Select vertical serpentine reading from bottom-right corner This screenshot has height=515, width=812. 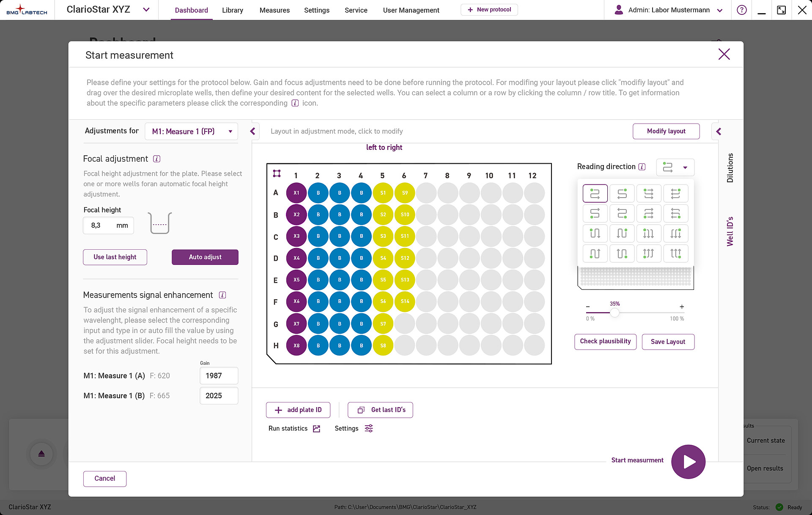(622, 253)
